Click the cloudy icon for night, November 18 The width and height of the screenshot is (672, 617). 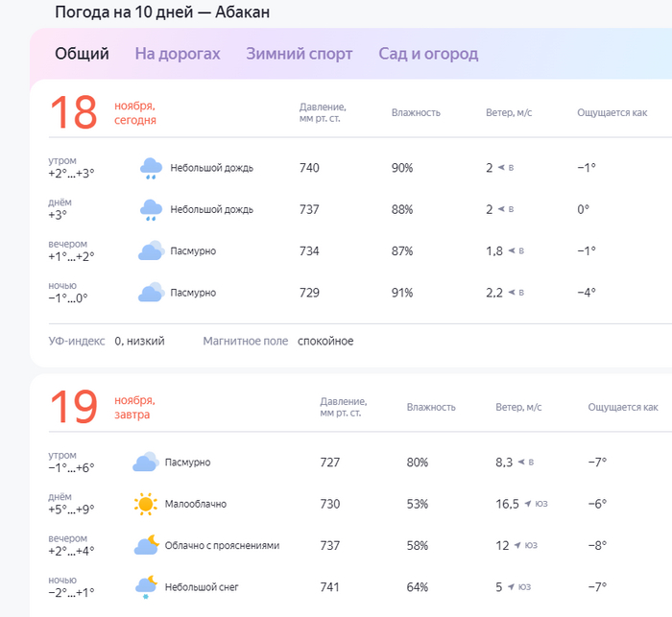tap(151, 293)
